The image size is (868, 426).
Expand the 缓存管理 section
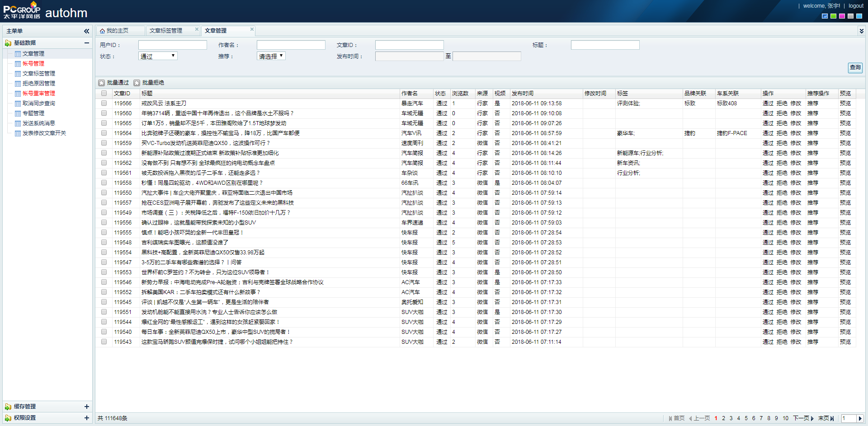[x=86, y=407]
